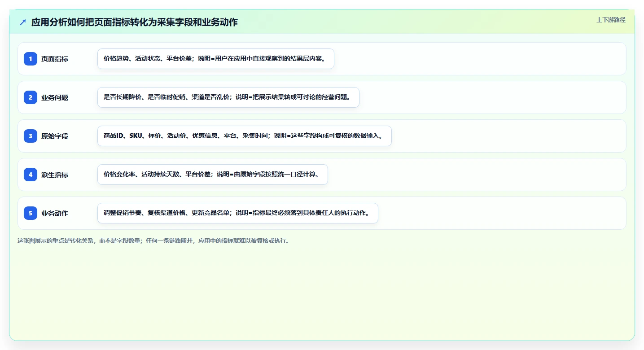
Task: Click step number badge 4
Action: (31, 175)
